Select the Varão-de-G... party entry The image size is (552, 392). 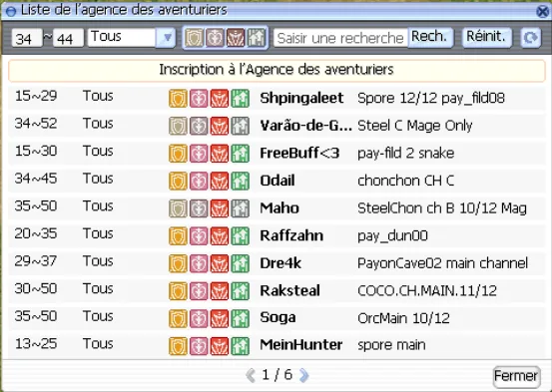click(x=276, y=126)
